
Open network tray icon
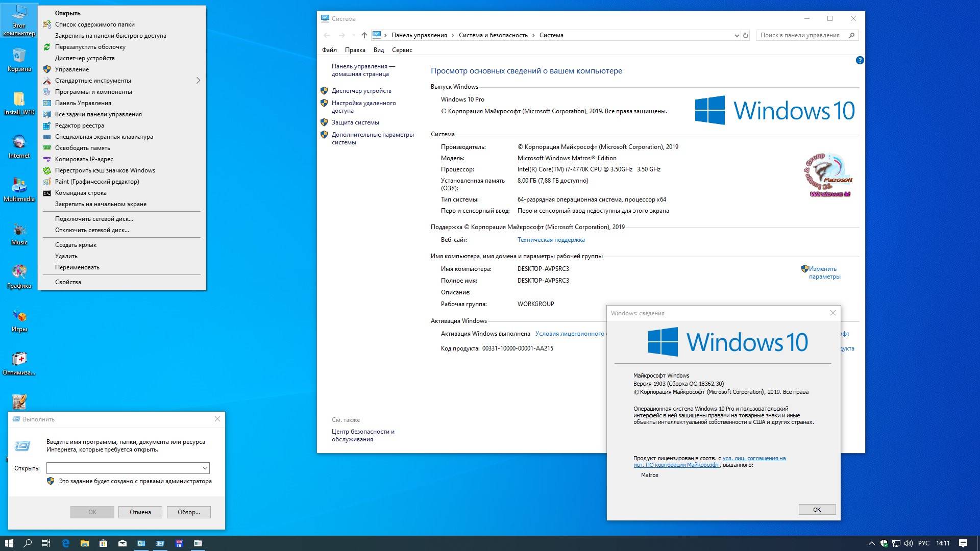click(x=896, y=543)
